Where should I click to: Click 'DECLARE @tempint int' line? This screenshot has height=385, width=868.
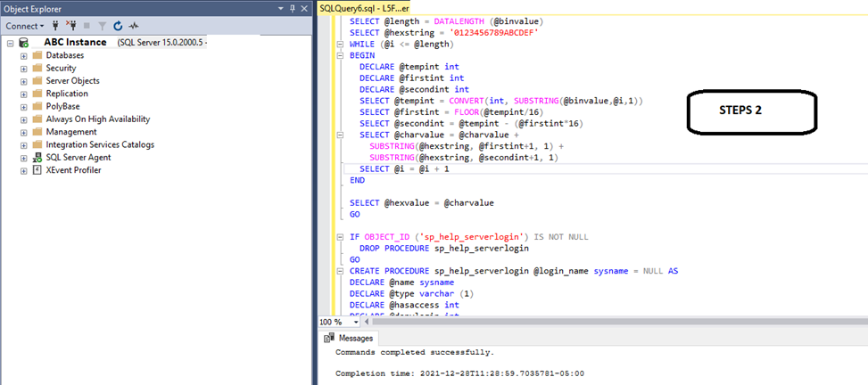409,67
